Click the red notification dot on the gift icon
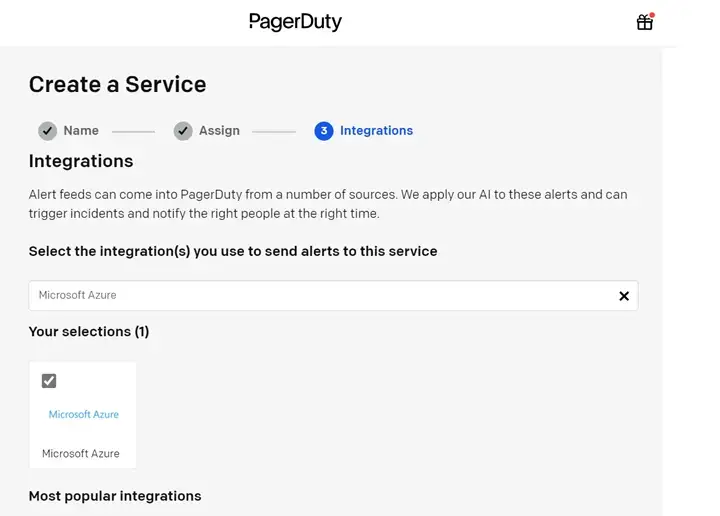 (x=652, y=15)
